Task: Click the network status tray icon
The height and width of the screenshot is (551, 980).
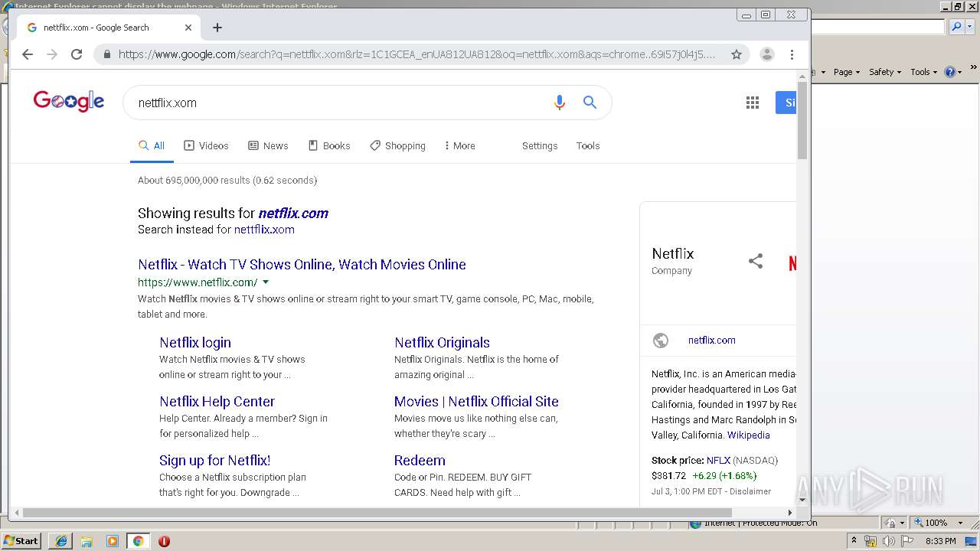Action: (x=871, y=541)
